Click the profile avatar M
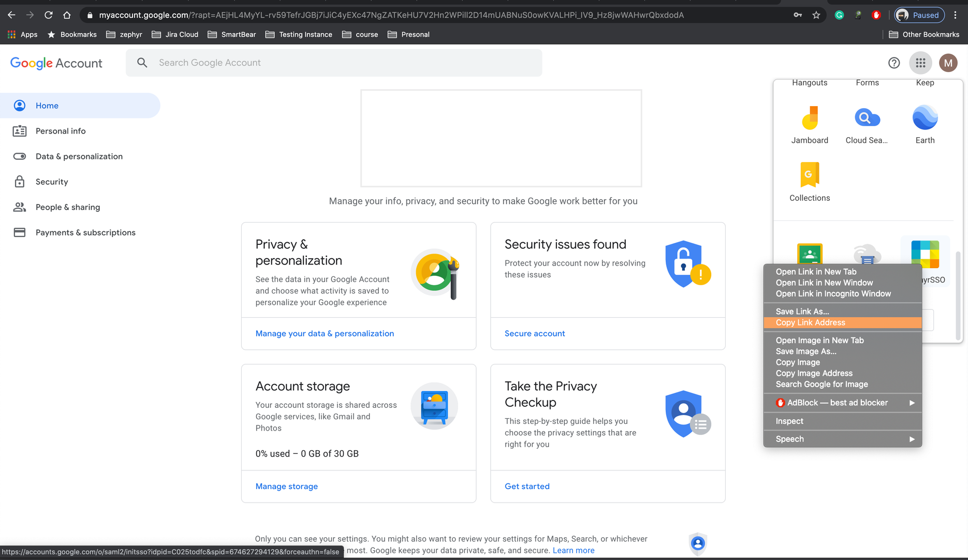The image size is (968, 560). click(x=948, y=63)
